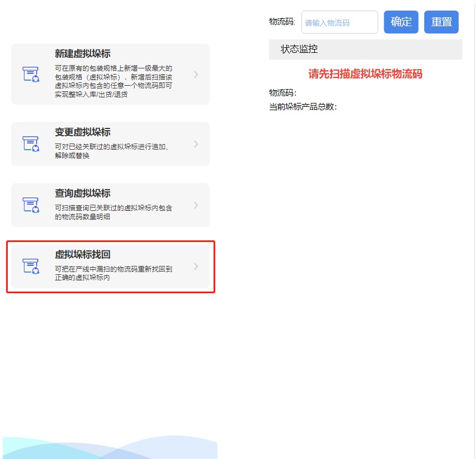The image size is (476, 459).
Task: Click the 变更虚拟垛标 card icon
Action: point(31,144)
